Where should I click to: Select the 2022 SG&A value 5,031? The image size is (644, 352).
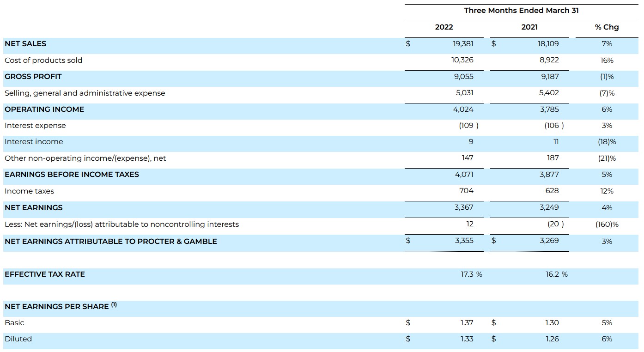(465, 93)
